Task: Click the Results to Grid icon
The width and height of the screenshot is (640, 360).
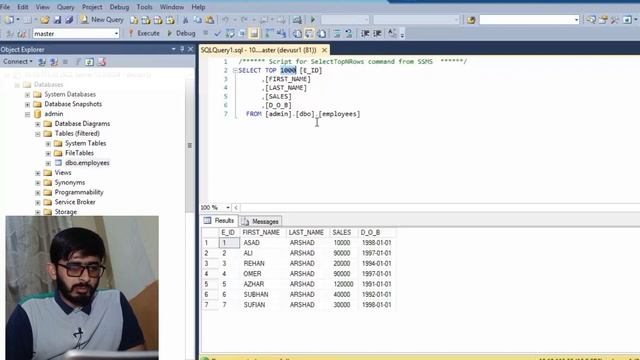Action: pos(309,33)
